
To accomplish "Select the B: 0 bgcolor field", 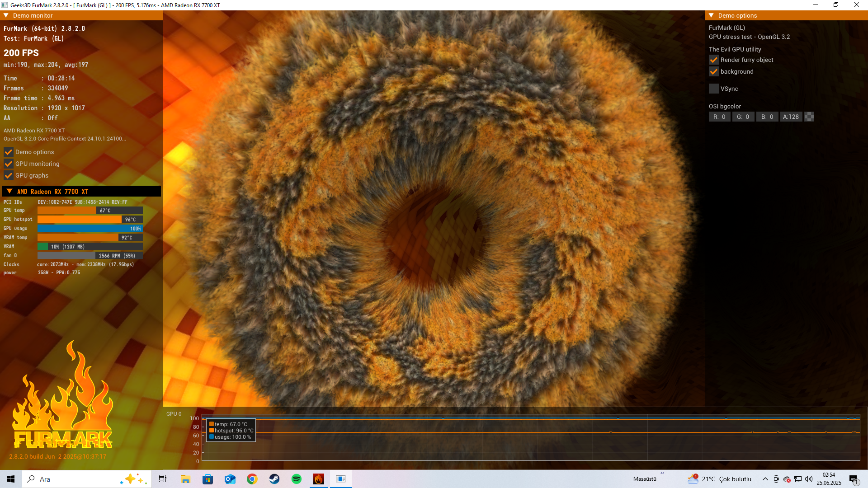I will (767, 117).
